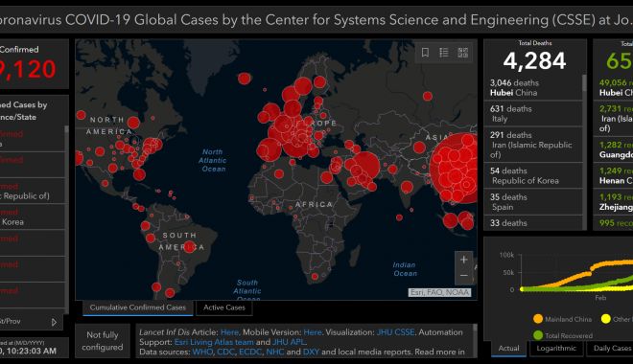The image size is (633, 364).
Task: Open the map bookmarks icon
Action: [425, 53]
